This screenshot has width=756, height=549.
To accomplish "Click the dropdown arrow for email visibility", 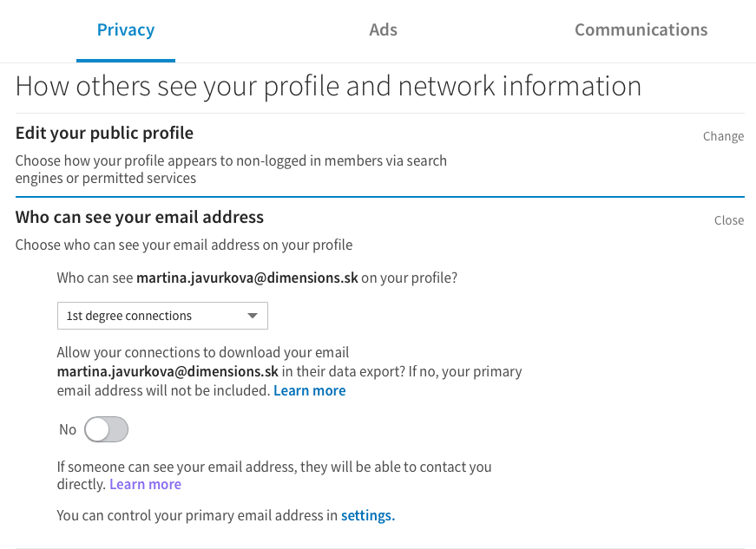I will (x=253, y=316).
